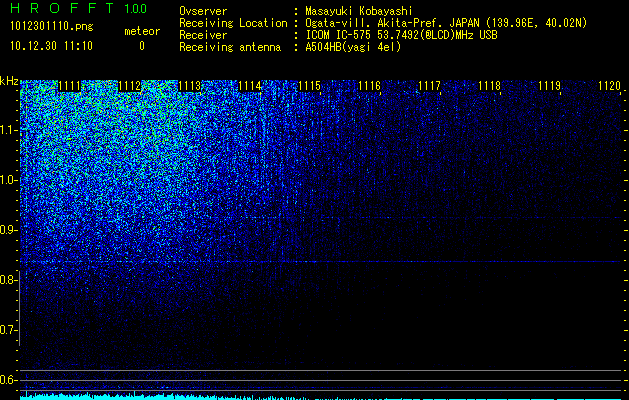This screenshot has height=400, width=629.
Task: Click the 1119 time marker
Action: pyautogui.click(x=549, y=86)
